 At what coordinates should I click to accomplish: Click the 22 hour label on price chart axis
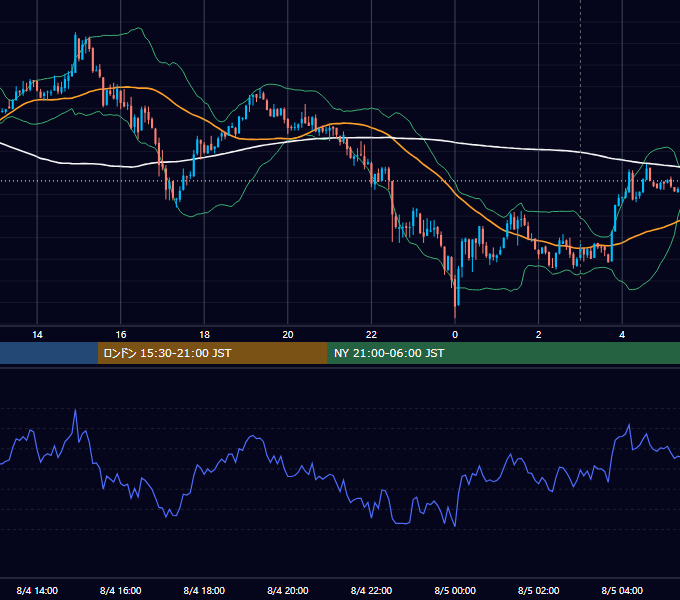[x=371, y=335]
